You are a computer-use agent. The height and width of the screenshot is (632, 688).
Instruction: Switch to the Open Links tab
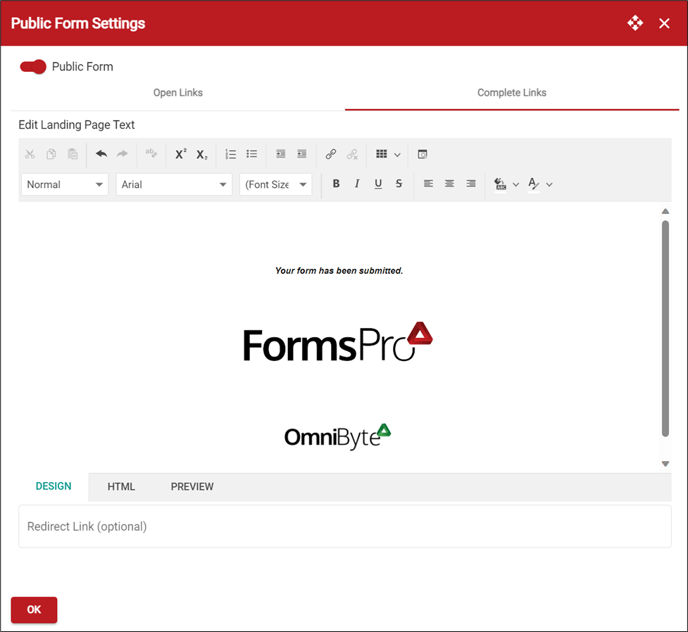click(178, 93)
